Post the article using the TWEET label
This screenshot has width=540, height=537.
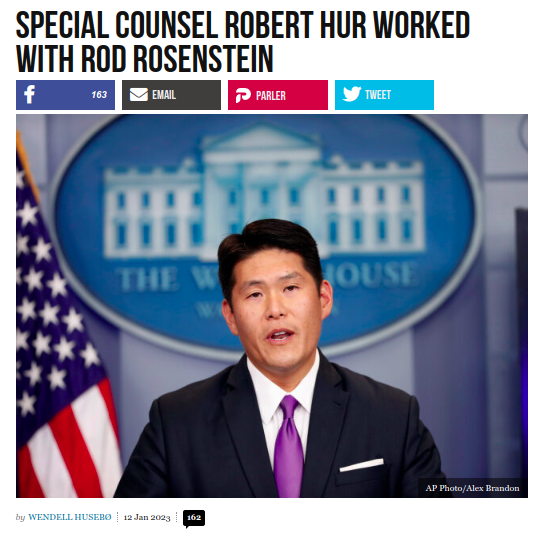pyautogui.click(x=378, y=95)
